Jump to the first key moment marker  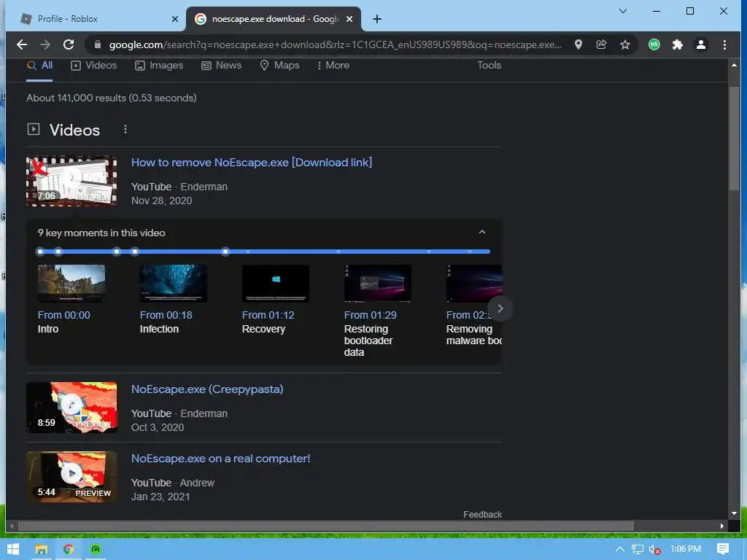41,252
